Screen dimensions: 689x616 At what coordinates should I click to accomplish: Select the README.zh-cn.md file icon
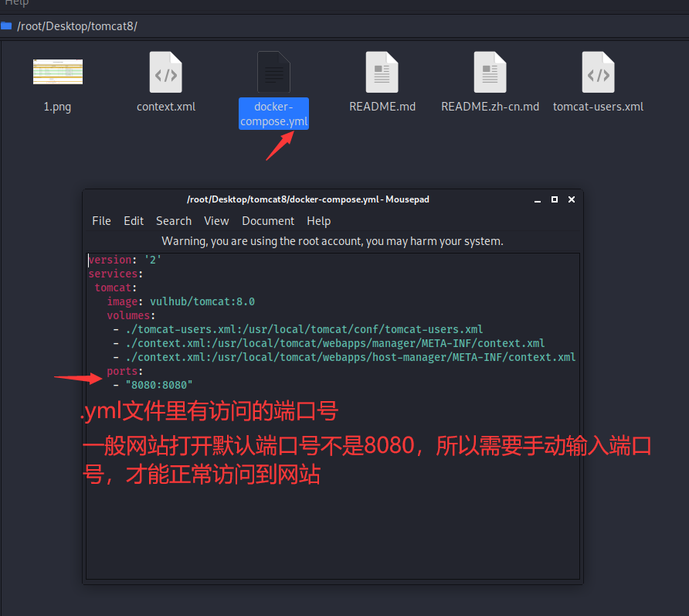coord(490,72)
